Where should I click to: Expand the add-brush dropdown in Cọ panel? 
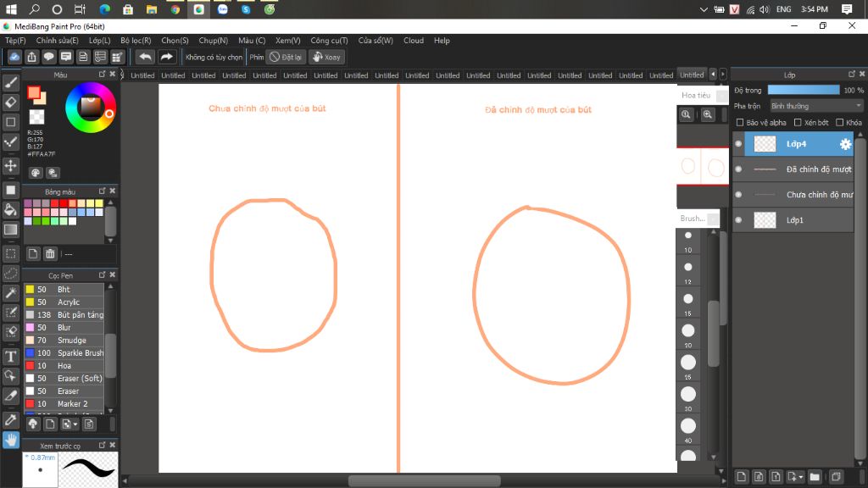click(x=75, y=425)
